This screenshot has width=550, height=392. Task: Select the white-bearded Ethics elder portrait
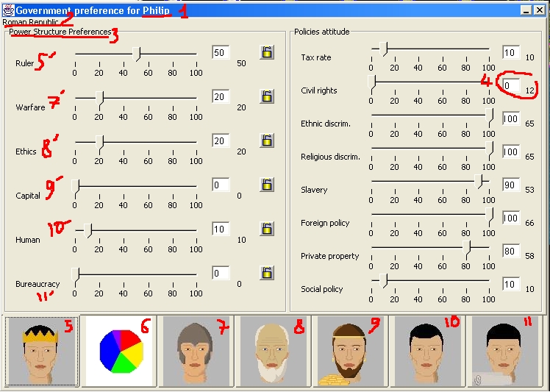[274, 352]
